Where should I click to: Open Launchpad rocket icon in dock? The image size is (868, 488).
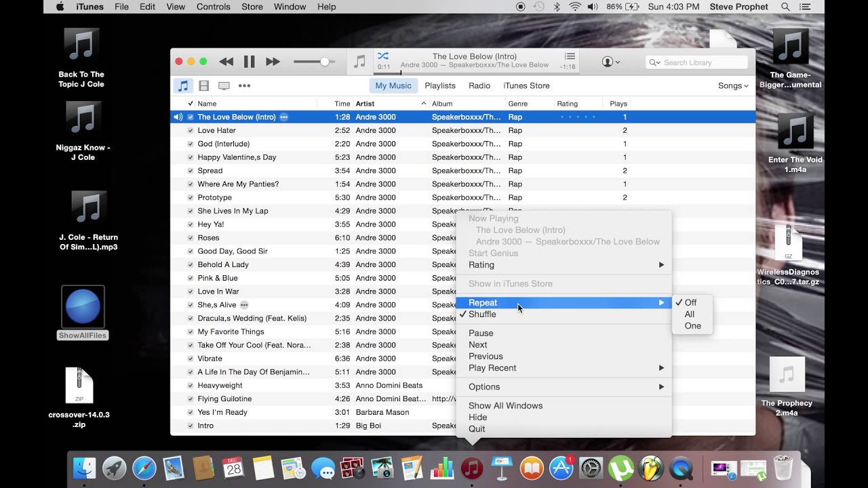[x=115, y=468]
